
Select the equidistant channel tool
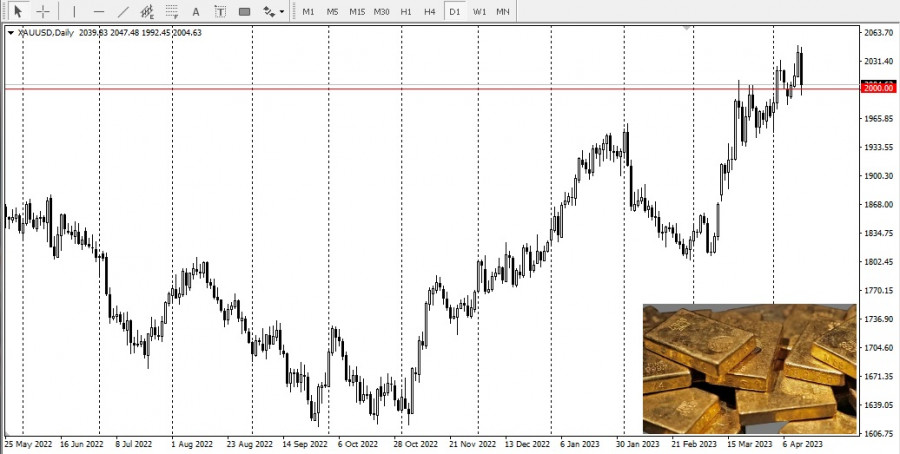[147, 11]
